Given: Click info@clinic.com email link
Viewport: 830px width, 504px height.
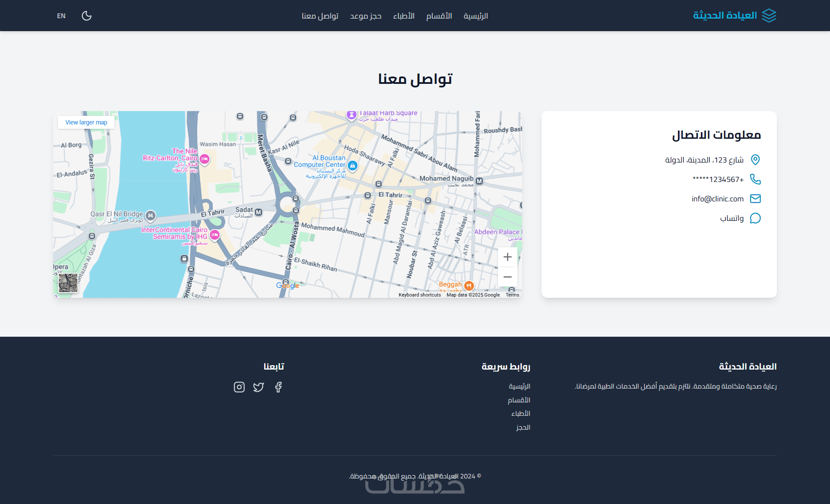Looking at the screenshot, I should (x=717, y=199).
